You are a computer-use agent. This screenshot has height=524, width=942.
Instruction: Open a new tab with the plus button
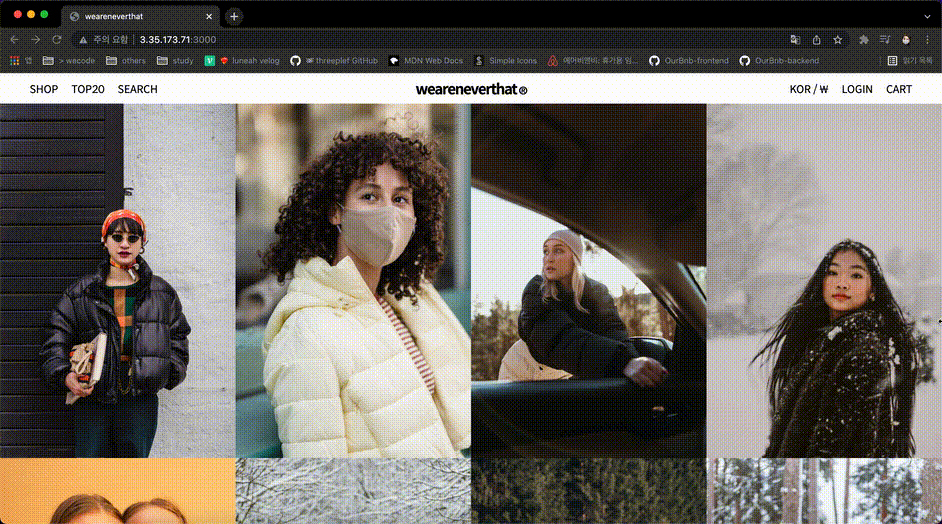coord(234,16)
